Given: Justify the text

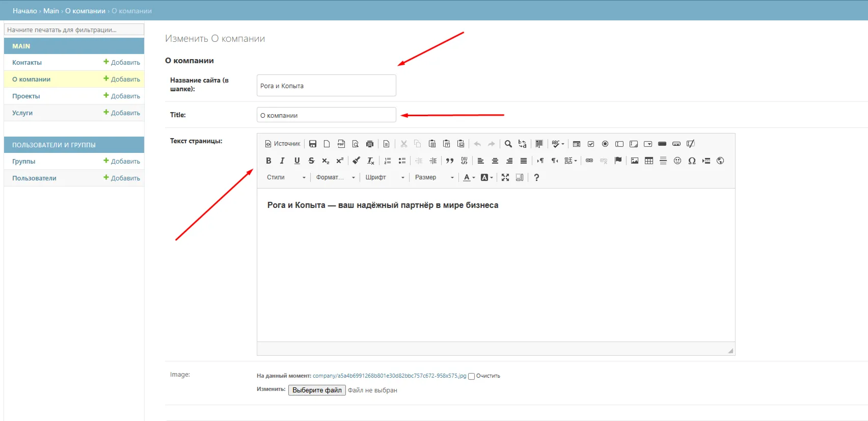Looking at the screenshot, I should [523, 161].
